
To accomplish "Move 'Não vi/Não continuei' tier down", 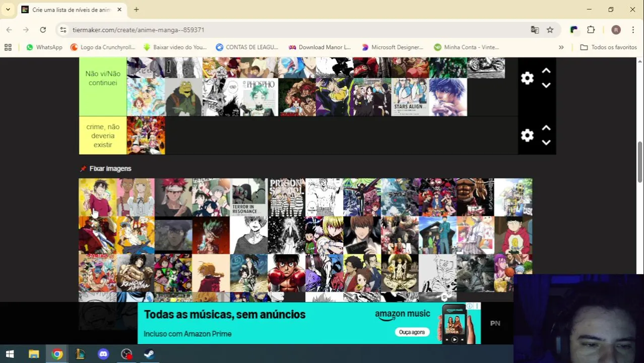I will coord(546,85).
